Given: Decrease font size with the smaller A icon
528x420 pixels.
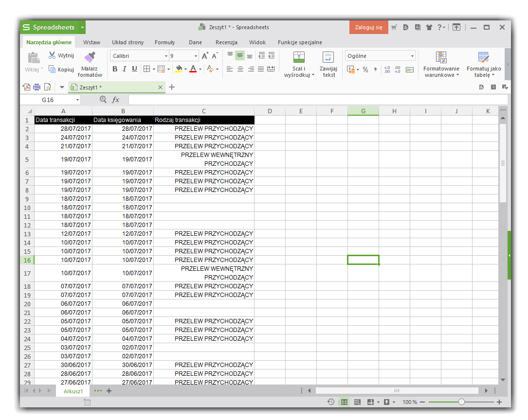Looking at the screenshot, I should tap(215, 56).
